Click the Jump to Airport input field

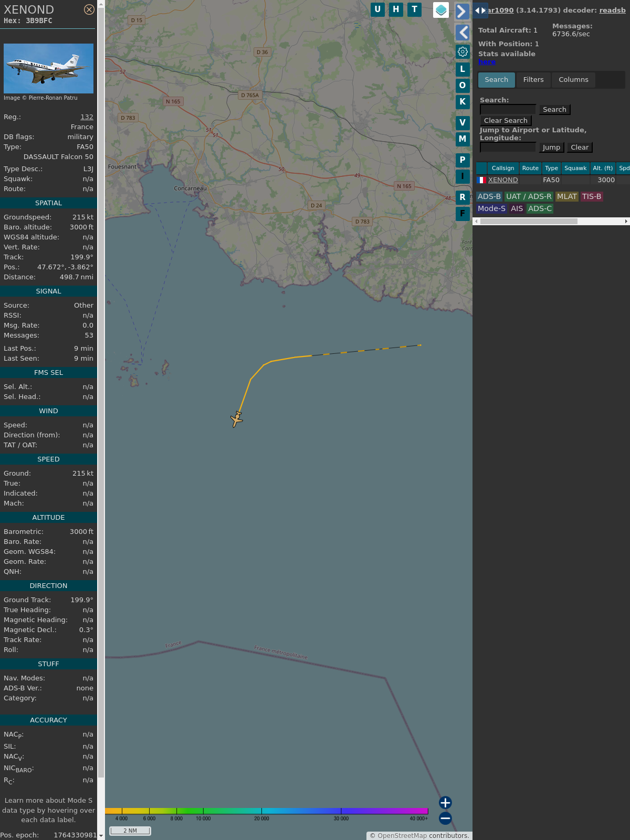[x=508, y=147]
